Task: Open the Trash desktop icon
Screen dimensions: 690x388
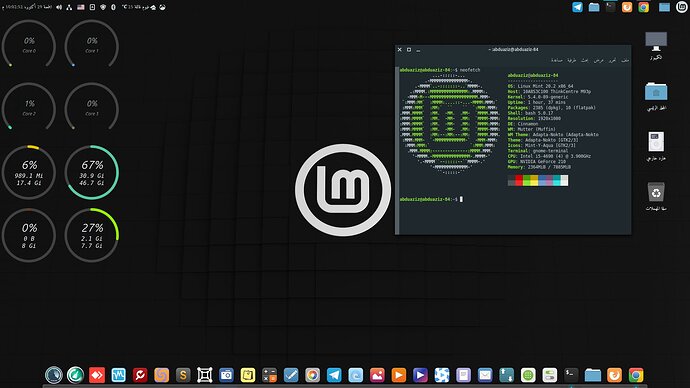Action: point(656,197)
